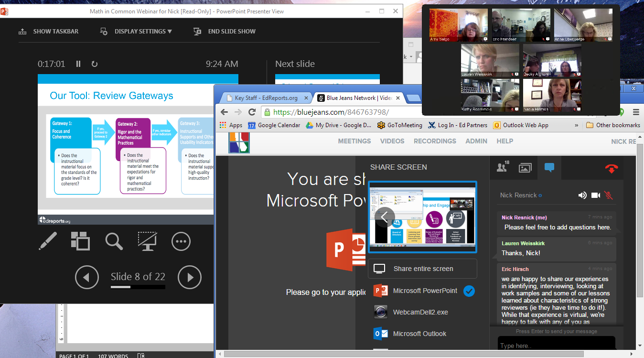This screenshot has height=358, width=644.
Task: Close the Blue Jeans Network tab
Action: [397, 98]
